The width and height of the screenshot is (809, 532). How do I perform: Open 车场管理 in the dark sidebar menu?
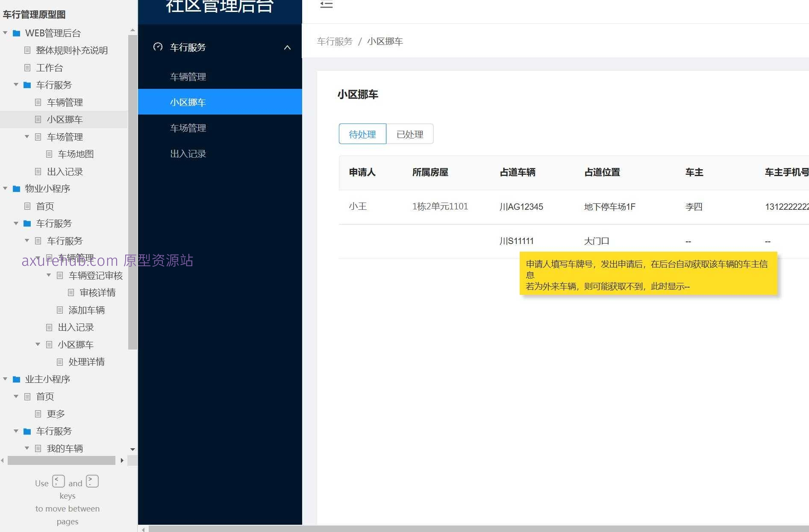click(x=188, y=128)
